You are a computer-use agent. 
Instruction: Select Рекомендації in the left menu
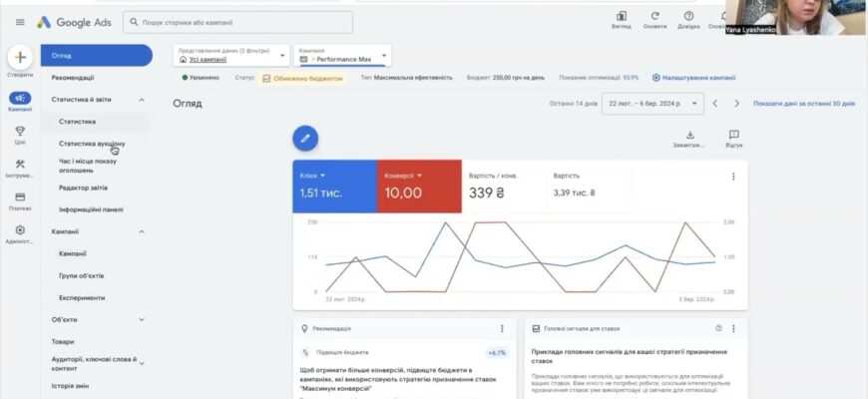(73, 77)
